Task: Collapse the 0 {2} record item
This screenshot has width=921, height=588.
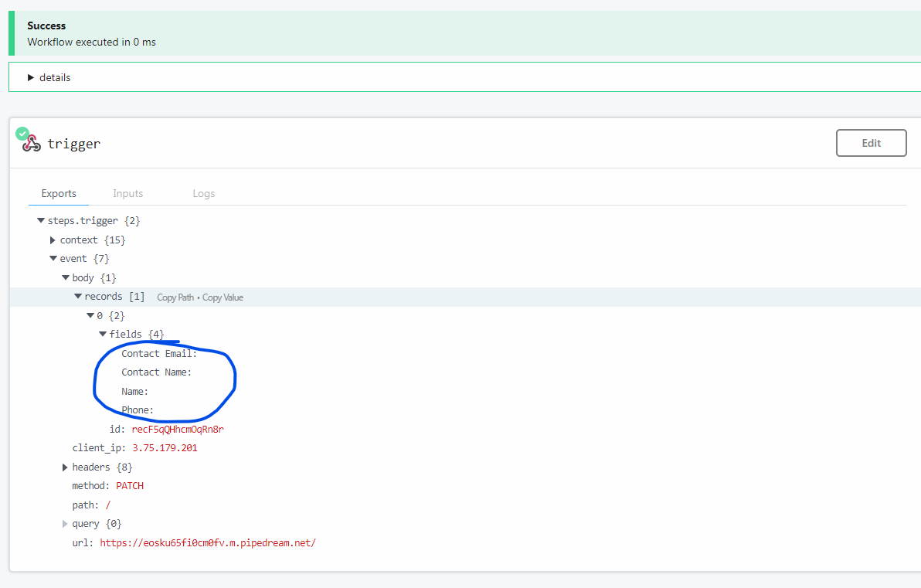Action: (x=90, y=315)
